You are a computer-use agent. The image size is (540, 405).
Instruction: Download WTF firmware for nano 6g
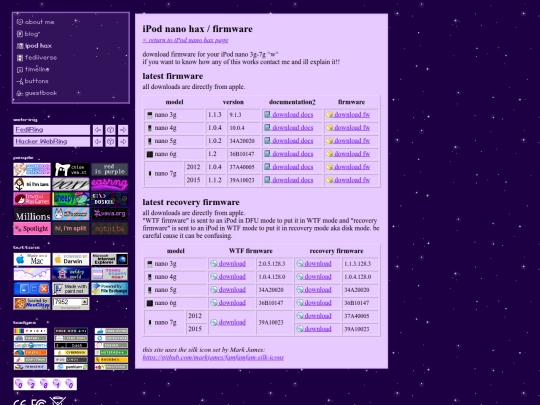[228, 303]
